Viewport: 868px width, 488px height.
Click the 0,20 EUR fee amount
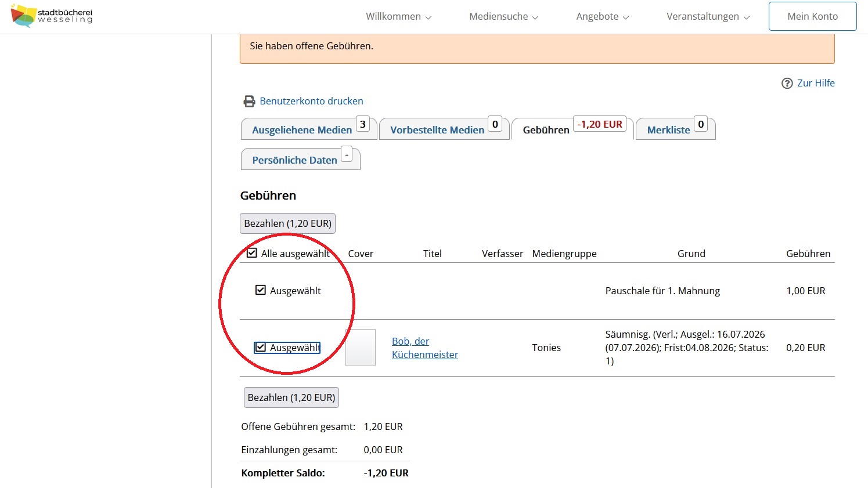coord(805,348)
